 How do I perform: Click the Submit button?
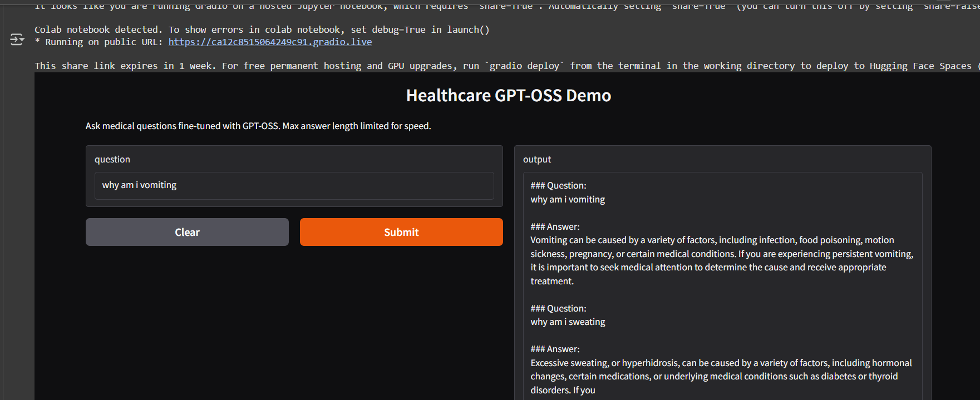point(401,232)
